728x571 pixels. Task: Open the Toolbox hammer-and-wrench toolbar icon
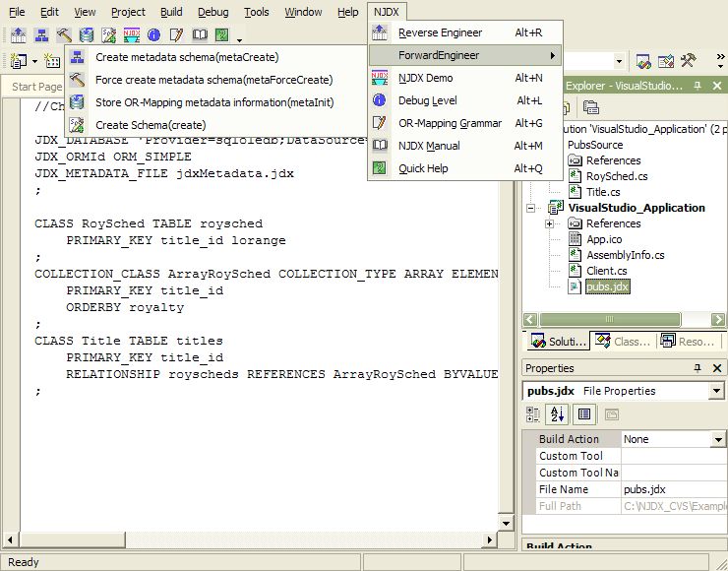pos(688,61)
